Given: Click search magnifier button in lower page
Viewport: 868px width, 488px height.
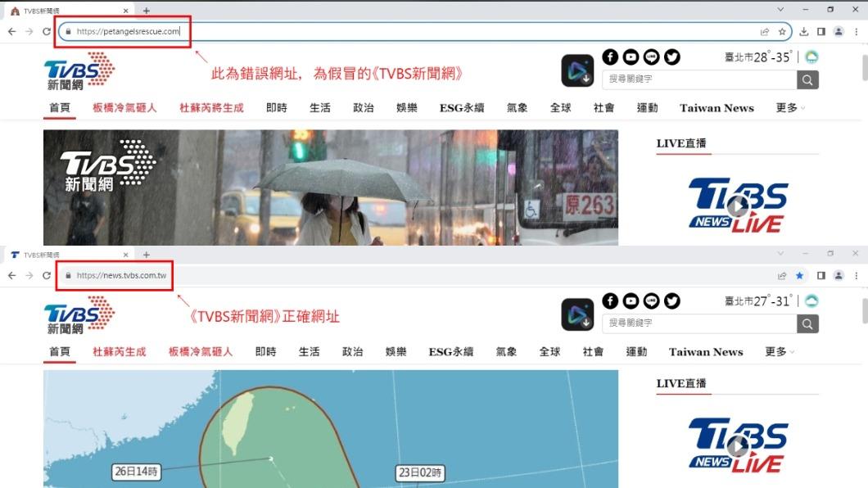Looking at the screenshot, I should pyautogui.click(x=807, y=323).
